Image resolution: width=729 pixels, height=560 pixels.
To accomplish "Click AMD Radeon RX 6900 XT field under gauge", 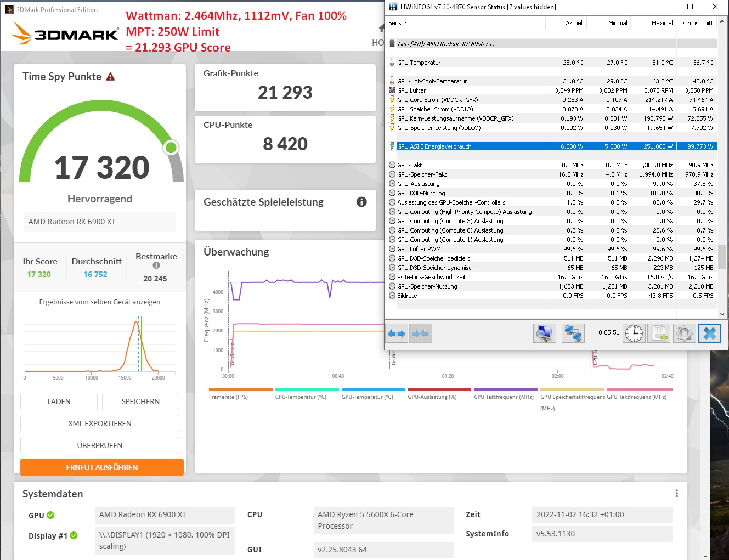I will click(100, 222).
